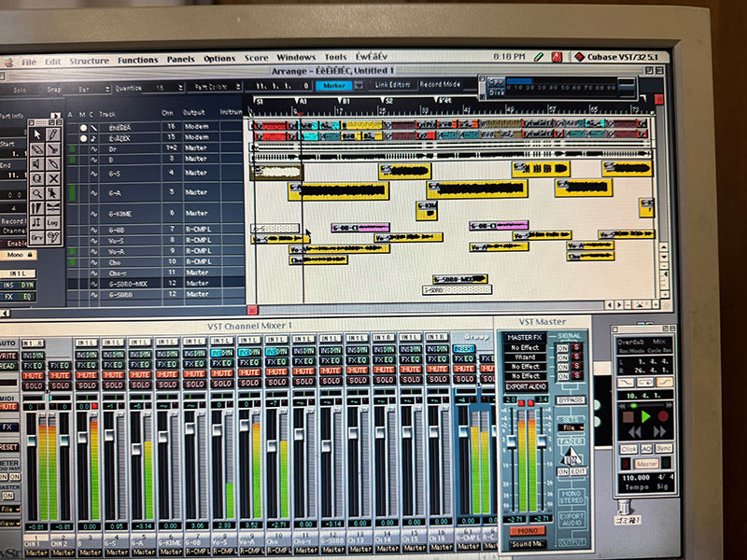Screen dimensions: 747x560
Task: Click the EDIT button in VST Master
Action: [578, 471]
